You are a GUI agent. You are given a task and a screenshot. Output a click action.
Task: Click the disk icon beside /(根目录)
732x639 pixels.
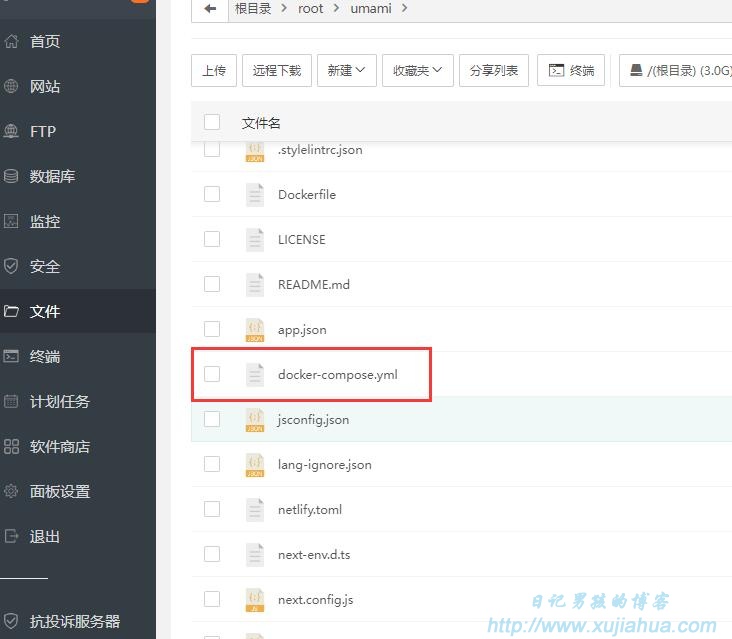636,70
